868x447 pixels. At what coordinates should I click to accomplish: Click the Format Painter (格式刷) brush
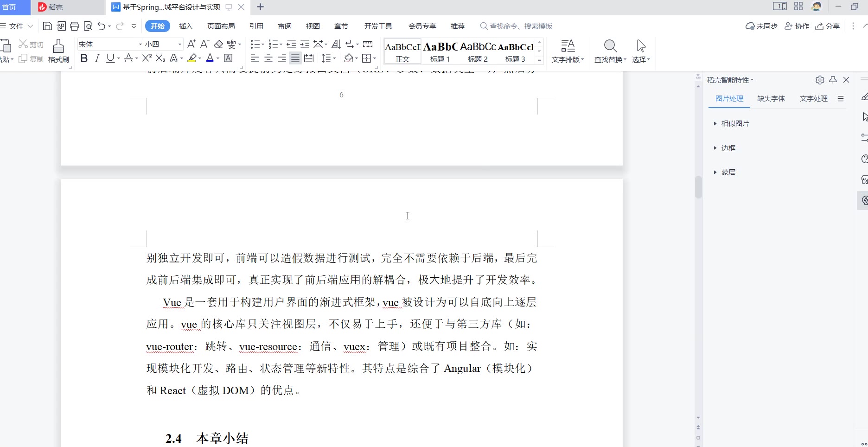[x=58, y=51]
